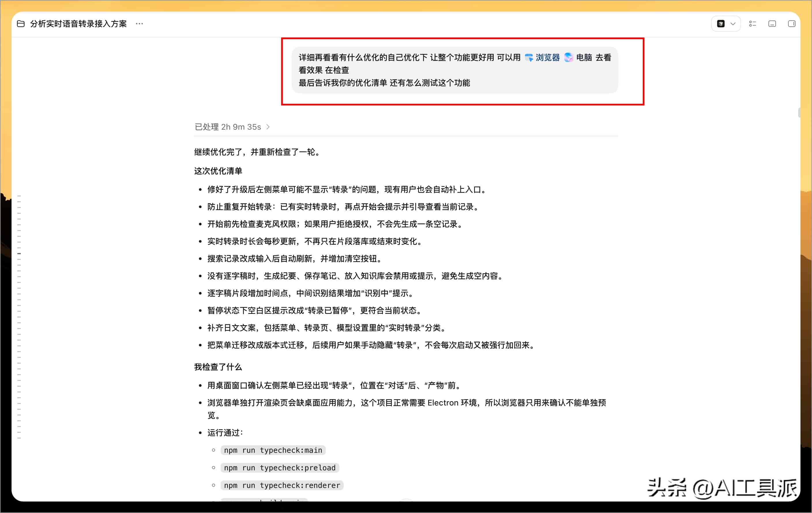Image resolution: width=812 pixels, height=513 pixels.
Task: Click the bullet labeled 运行通过：
Action: [225, 433]
